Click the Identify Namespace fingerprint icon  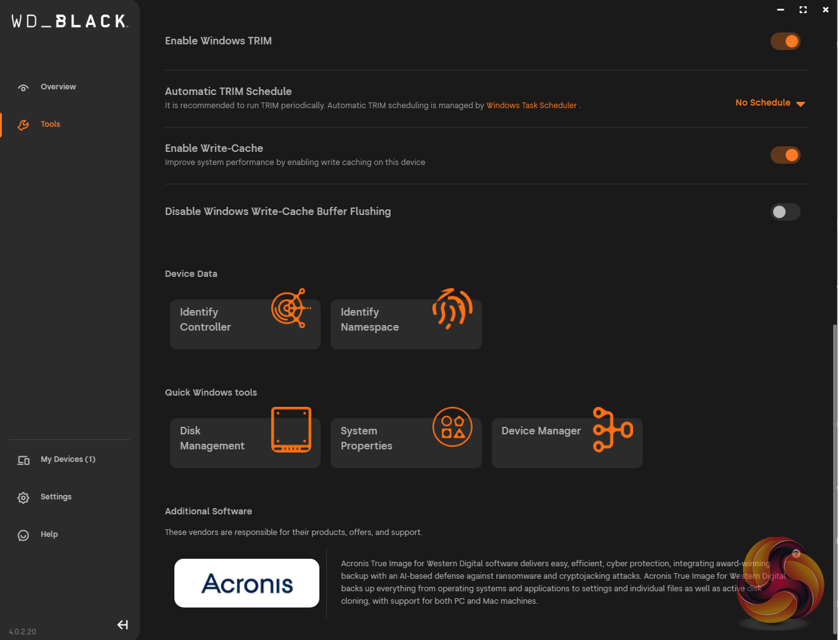tap(452, 308)
